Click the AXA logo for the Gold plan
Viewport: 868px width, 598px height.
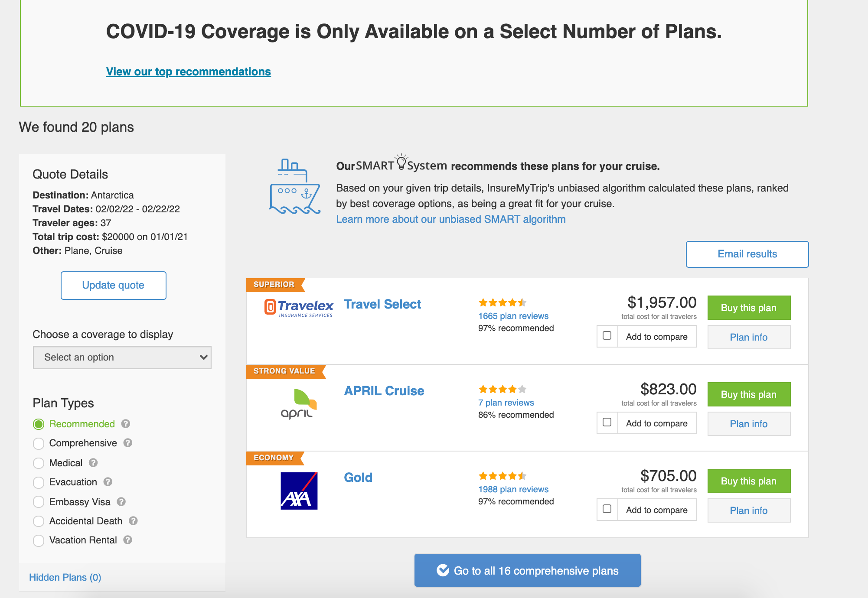pyautogui.click(x=298, y=491)
